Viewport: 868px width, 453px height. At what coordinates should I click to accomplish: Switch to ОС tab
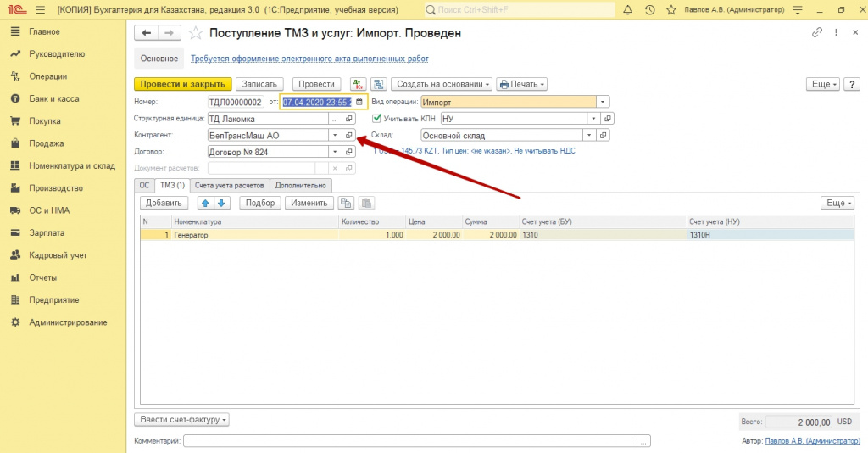(x=144, y=186)
